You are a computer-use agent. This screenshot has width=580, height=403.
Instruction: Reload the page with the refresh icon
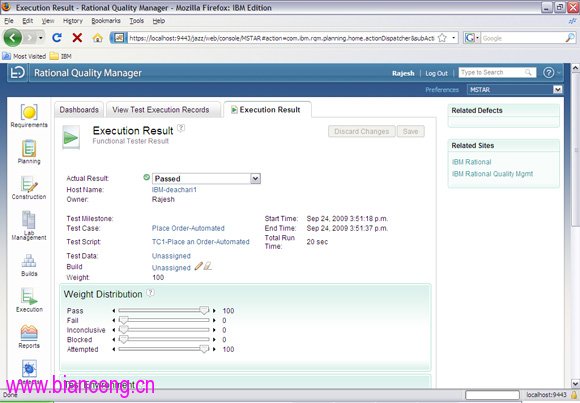click(x=57, y=37)
